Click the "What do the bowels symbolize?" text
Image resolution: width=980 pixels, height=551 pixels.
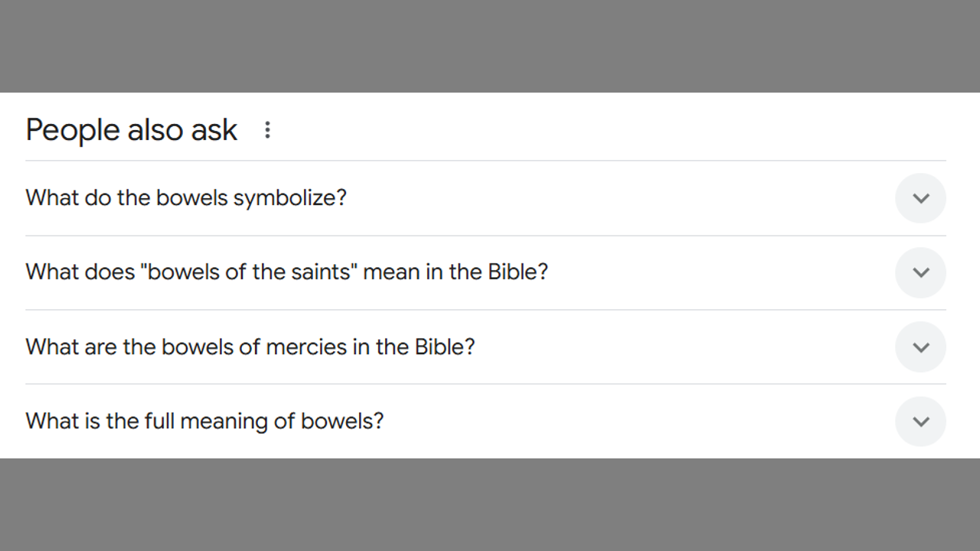186,198
